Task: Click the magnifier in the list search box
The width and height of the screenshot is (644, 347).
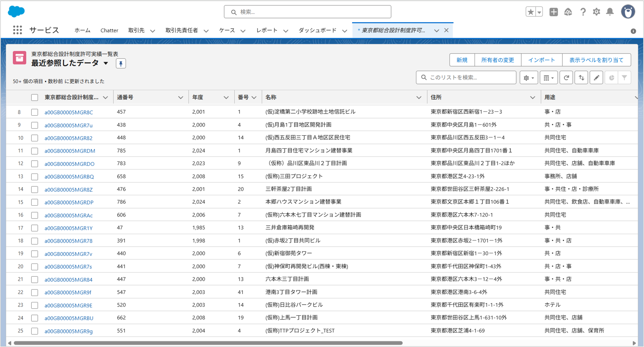Action: tap(424, 78)
